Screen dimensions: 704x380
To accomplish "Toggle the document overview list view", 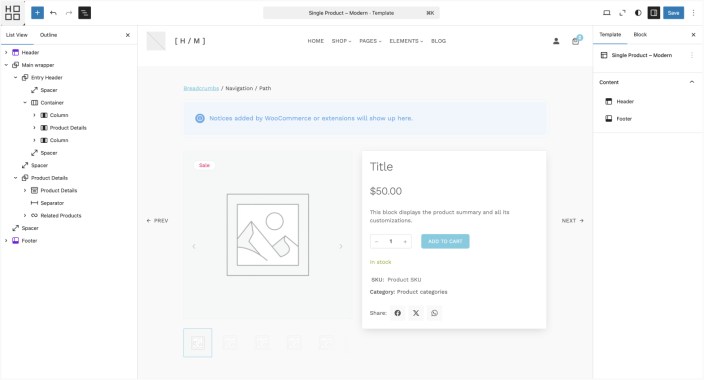I will pyautogui.click(x=84, y=13).
